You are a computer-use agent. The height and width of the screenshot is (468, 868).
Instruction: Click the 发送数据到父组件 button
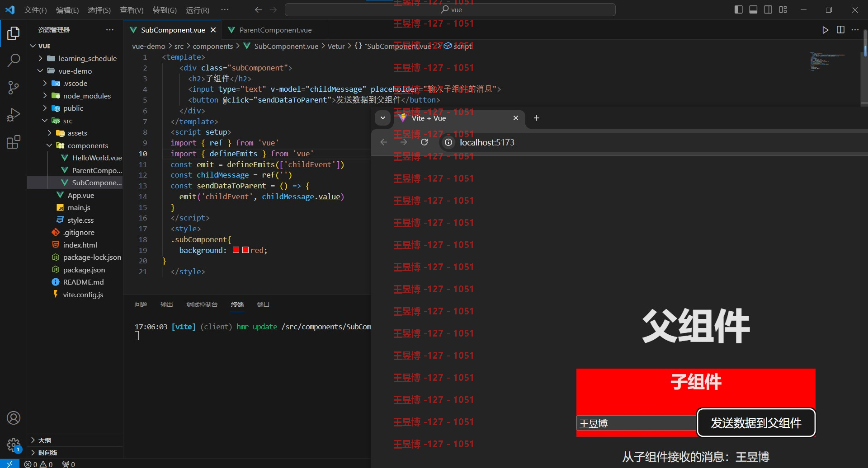[x=756, y=423]
